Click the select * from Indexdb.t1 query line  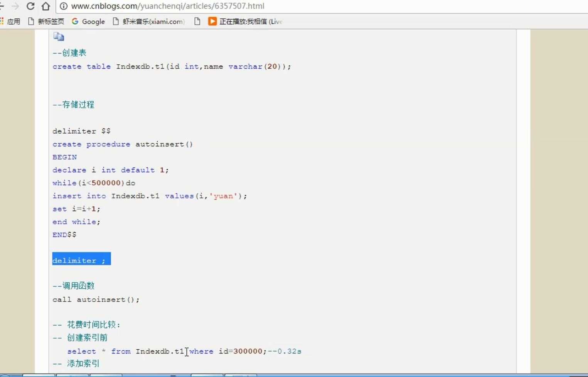point(184,351)
